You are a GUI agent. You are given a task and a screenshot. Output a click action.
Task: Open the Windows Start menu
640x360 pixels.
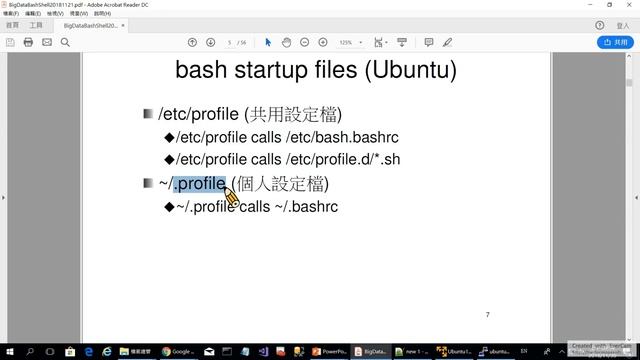point(10,351)
